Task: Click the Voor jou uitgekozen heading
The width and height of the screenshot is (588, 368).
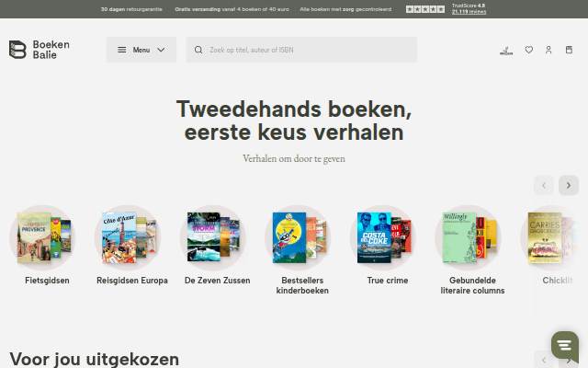Action: click(94, 359)
